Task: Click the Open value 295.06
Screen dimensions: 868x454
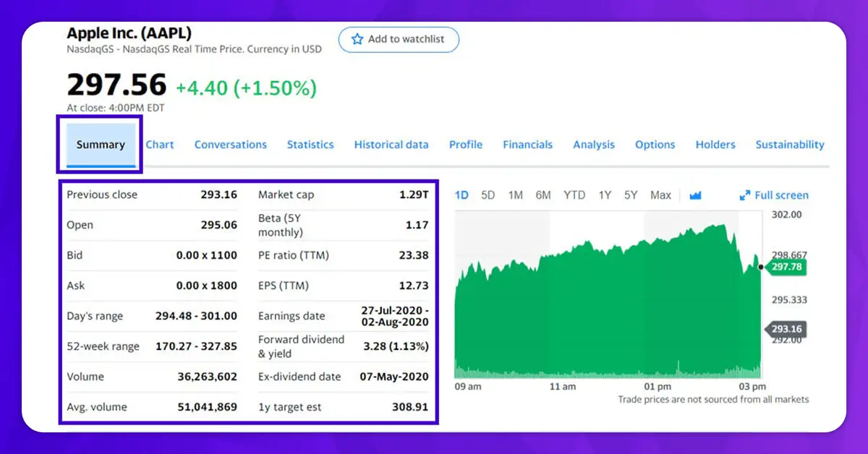Action: [219, 225]
